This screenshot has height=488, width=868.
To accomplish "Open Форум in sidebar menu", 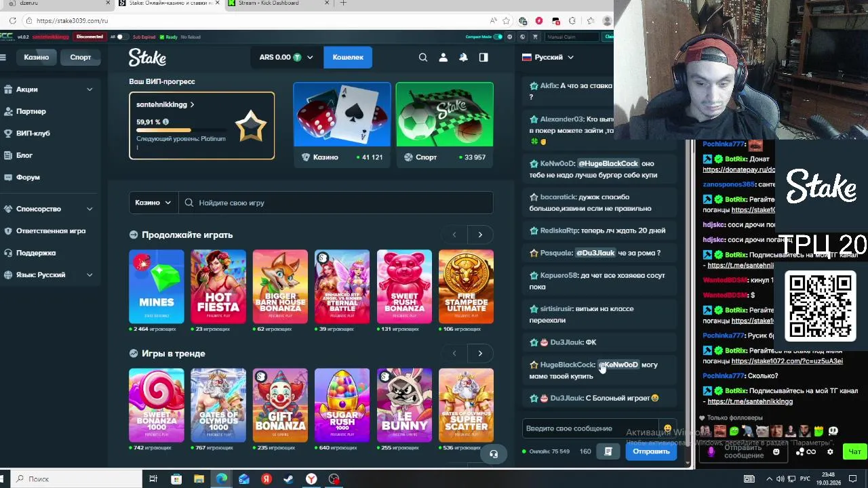I will [x=28, y=178].
